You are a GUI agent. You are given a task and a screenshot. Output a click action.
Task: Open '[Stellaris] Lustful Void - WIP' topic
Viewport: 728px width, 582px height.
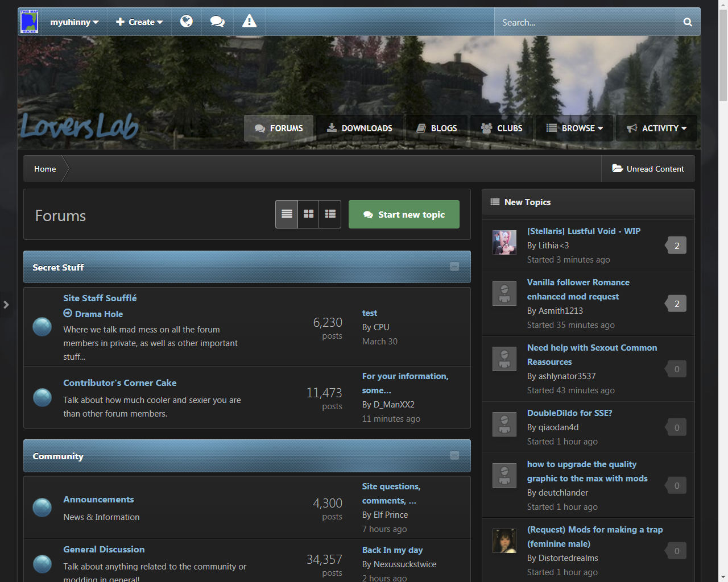pos(584,231)
